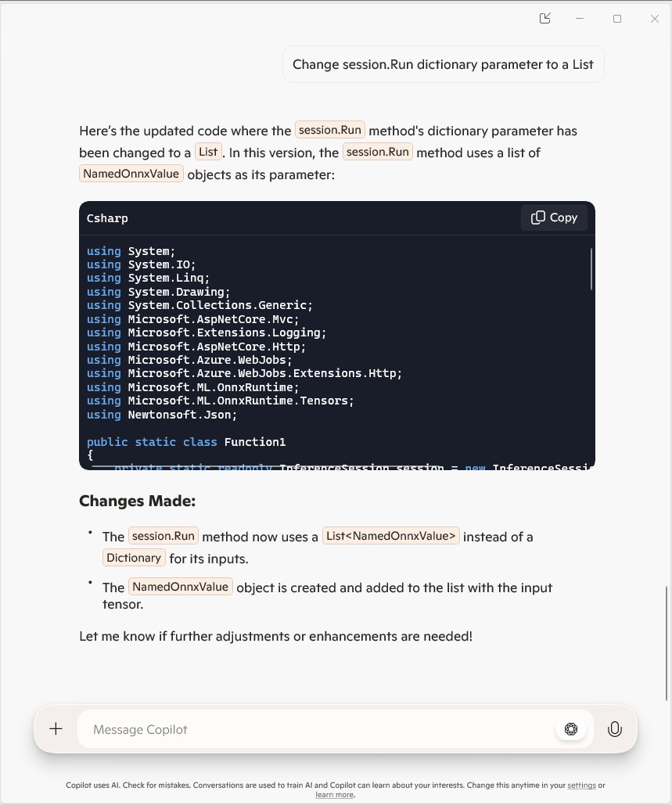The width and height of the screenshot is (672, 805).
Task: Maximize the Copilot window
Action: 617,18
